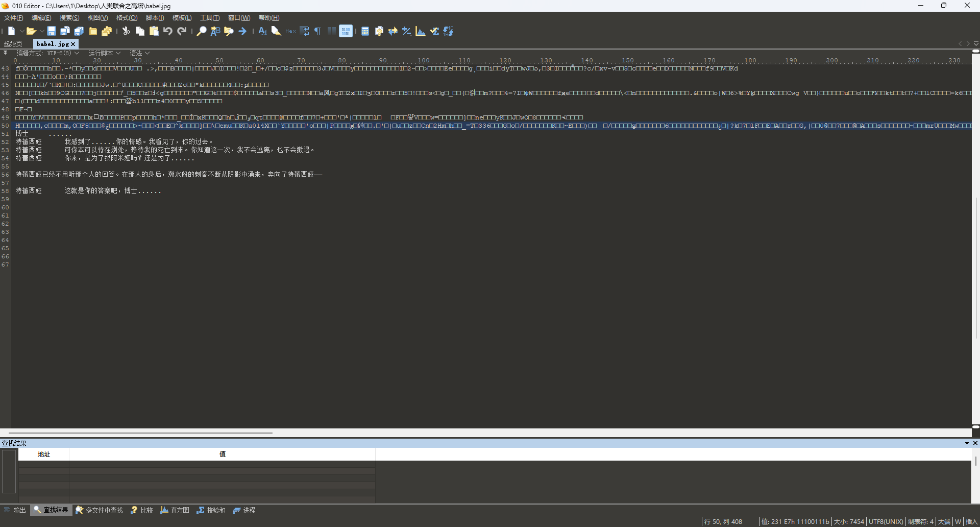Click the highlighter color tool icon
Image resolution: width=980 pixels, height=527 pixels.
276,31
